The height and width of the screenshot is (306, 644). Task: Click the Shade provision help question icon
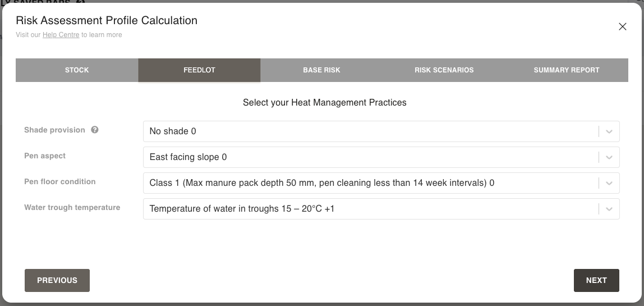(95, 130)
